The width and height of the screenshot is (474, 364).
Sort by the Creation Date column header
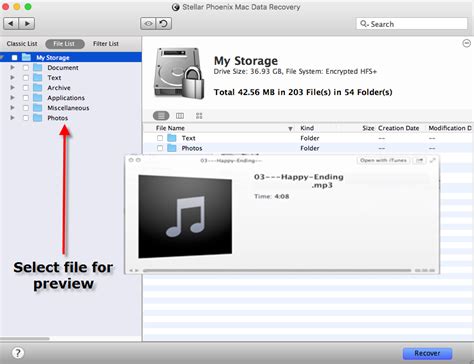click(399, 128)
